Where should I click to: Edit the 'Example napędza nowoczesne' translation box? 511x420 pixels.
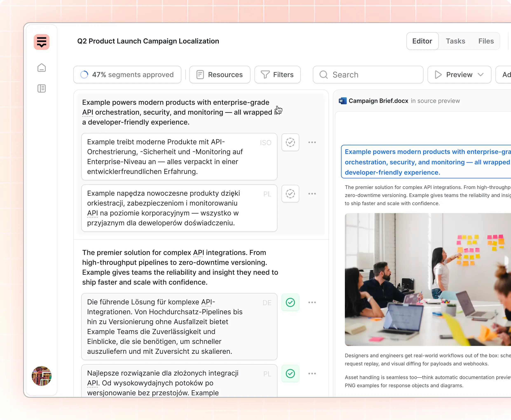[179, 208]
